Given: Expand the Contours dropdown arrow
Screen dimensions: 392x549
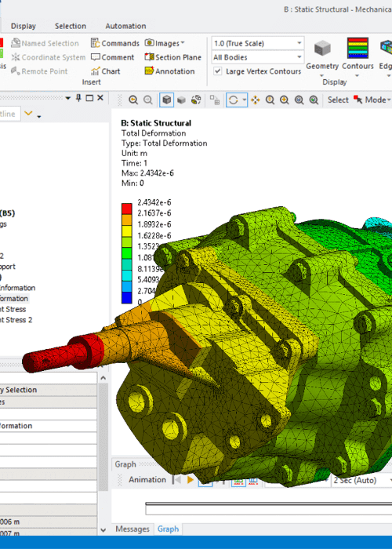Looking at the screenshot, I should [x=357, y=75].
